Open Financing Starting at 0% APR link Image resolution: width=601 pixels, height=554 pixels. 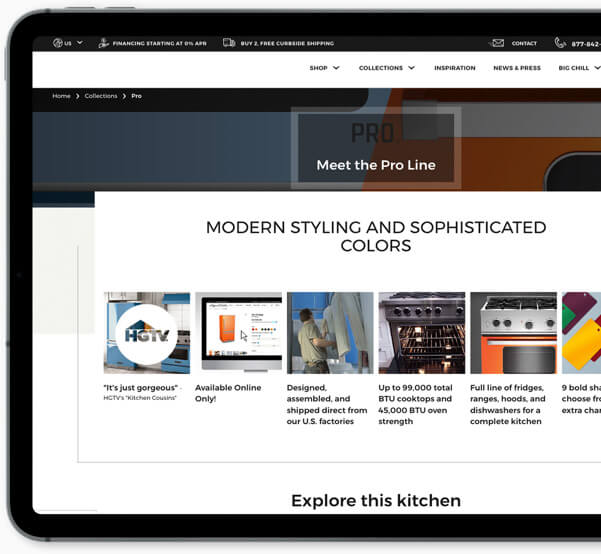(159, 43)
